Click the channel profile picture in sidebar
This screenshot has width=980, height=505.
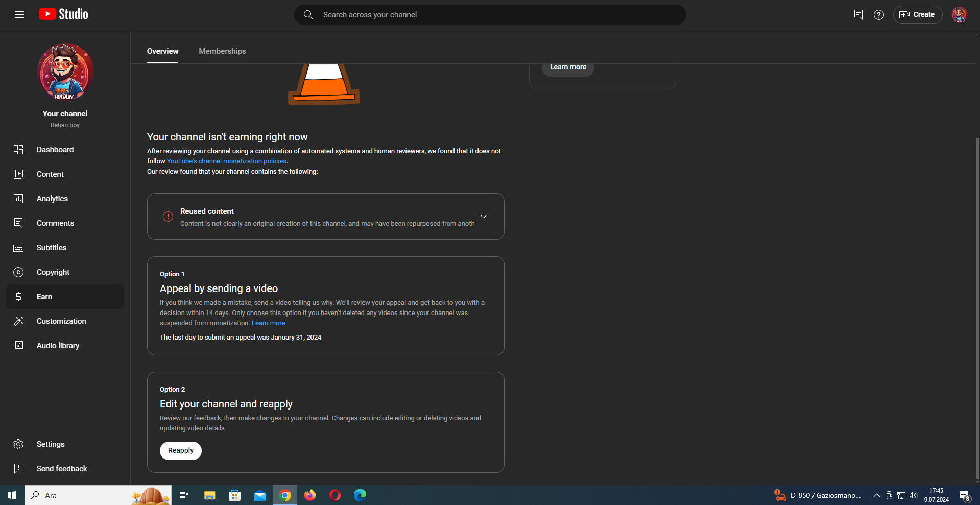(65, 72)
